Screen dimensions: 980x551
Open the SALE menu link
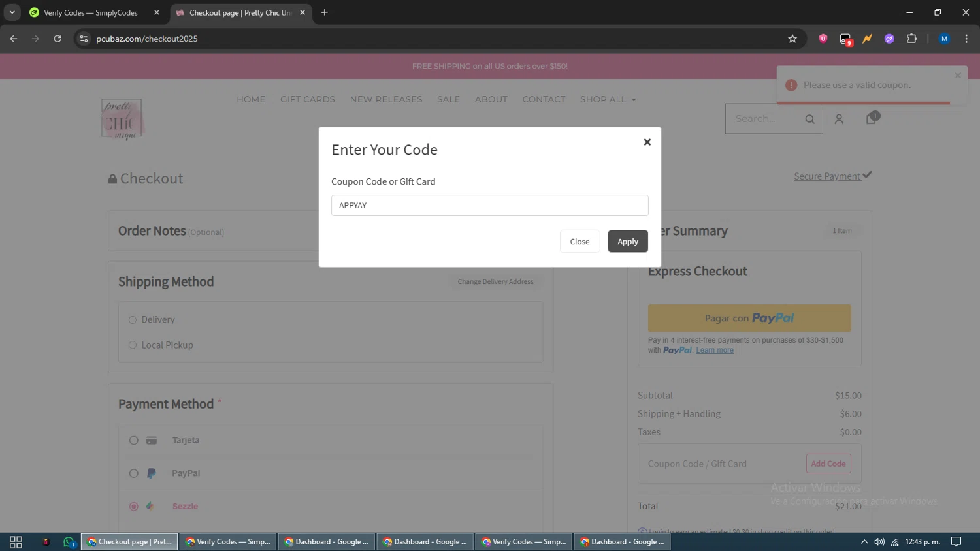click(x=448, y=99)
